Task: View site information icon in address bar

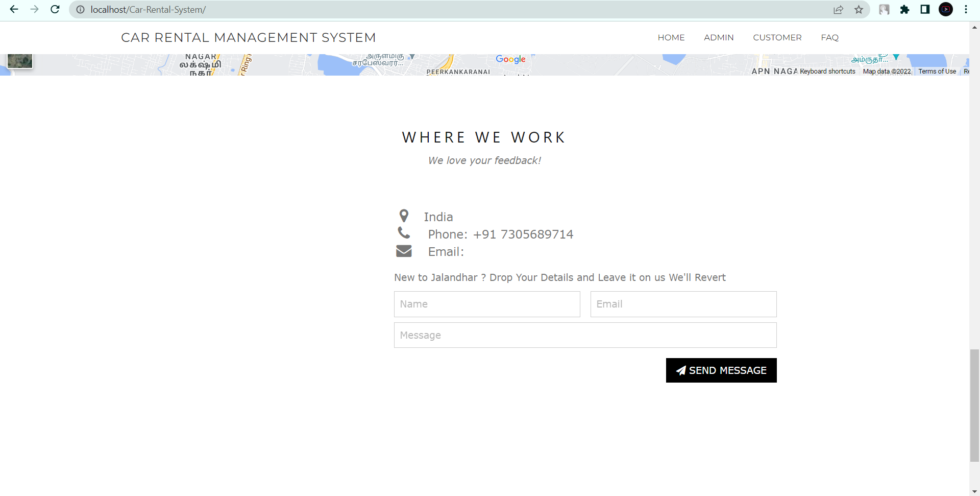Action: click(x=80, y=10)
